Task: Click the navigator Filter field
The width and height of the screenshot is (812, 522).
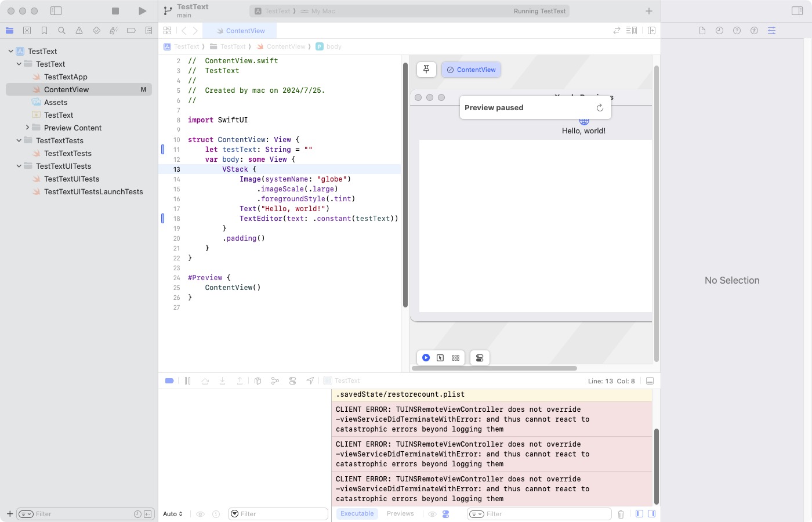Action: coord(85,514)
